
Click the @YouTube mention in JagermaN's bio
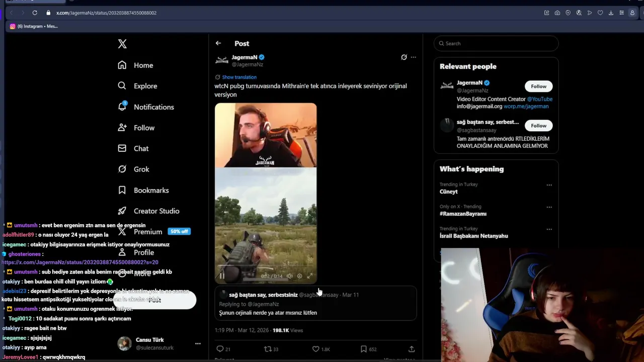540,99
